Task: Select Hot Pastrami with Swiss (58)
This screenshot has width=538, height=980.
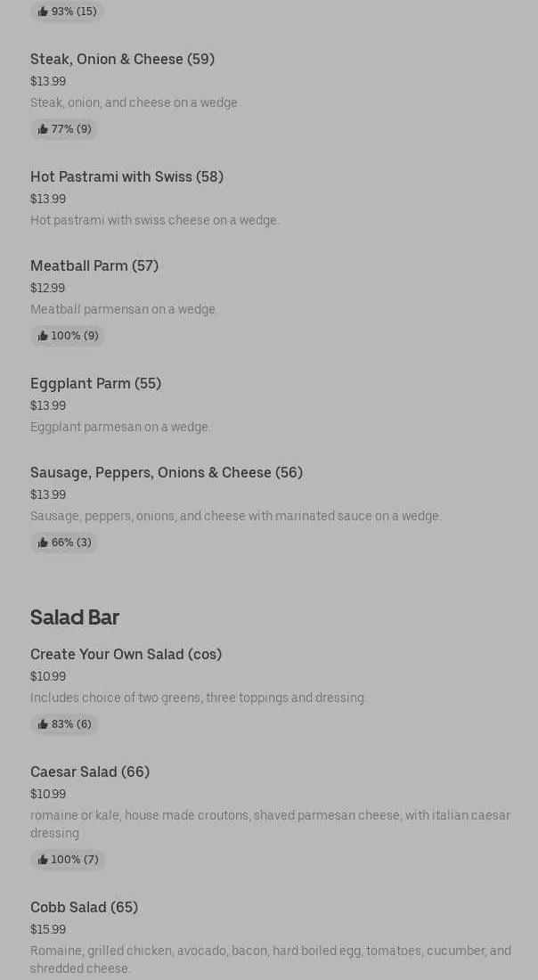Action: (126, 176)
